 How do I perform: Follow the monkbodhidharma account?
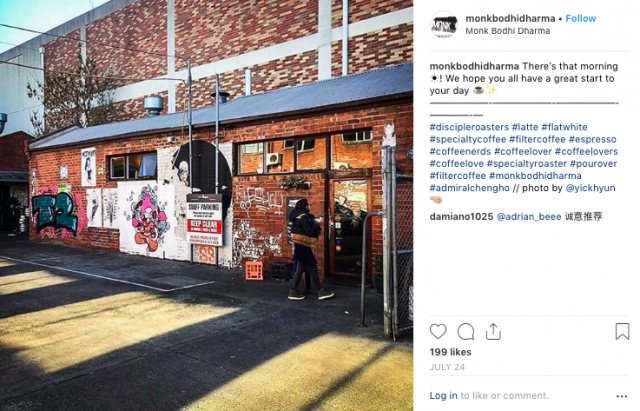tap(580, 18)
